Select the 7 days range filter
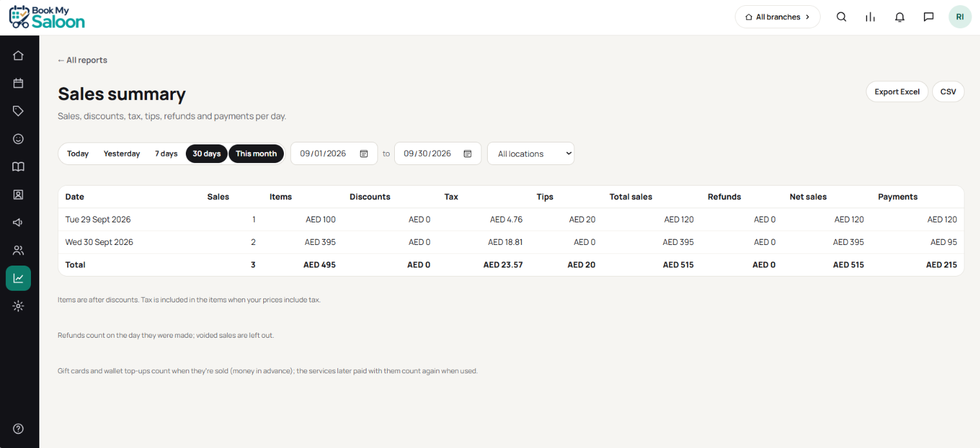Viewport: 980px width, 448px height. point(166,153)
